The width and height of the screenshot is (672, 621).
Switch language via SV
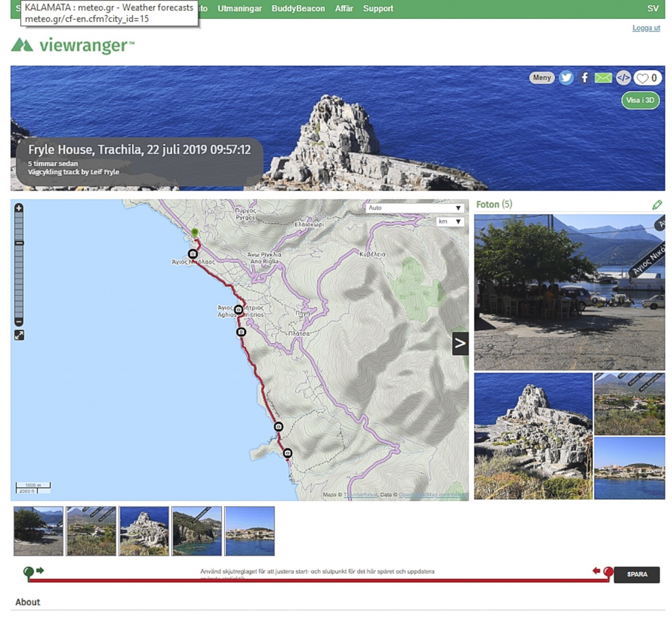tap(653, 9)
